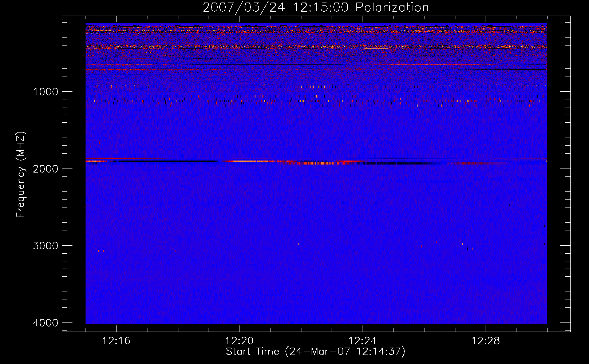Click the plot title '2007/03/24 12:15:00 Polarization'
The height and width of the screenshot is (364, 589).
pos(316,8)
